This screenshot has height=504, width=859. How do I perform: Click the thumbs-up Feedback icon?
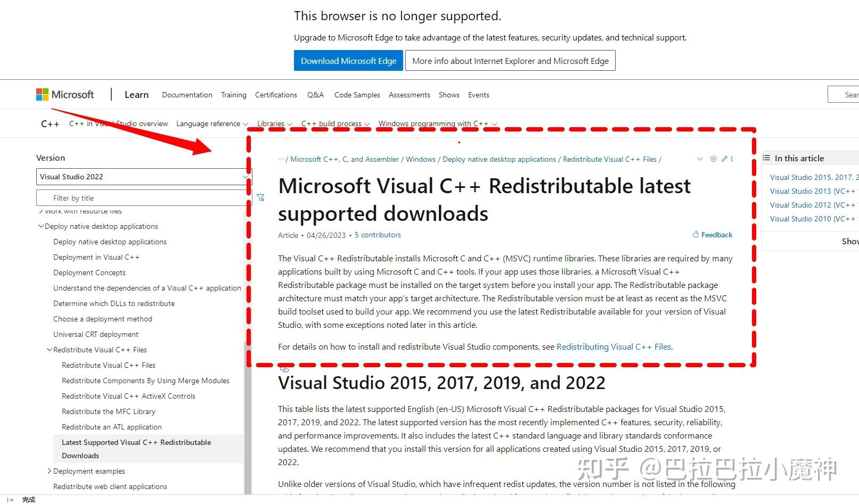point(696,234)
